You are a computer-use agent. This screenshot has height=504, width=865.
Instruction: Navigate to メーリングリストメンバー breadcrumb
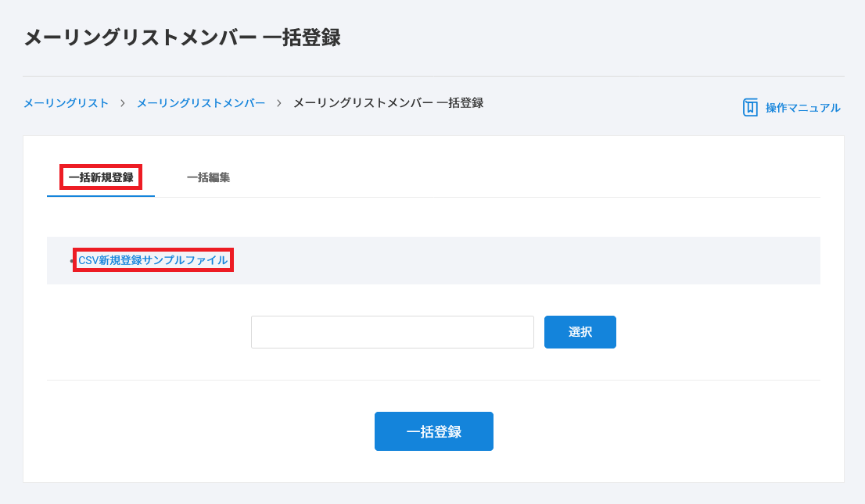[201, 103]
